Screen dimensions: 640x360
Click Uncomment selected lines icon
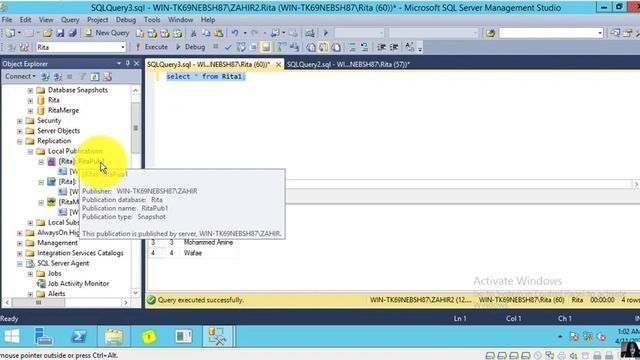(364, 47)
